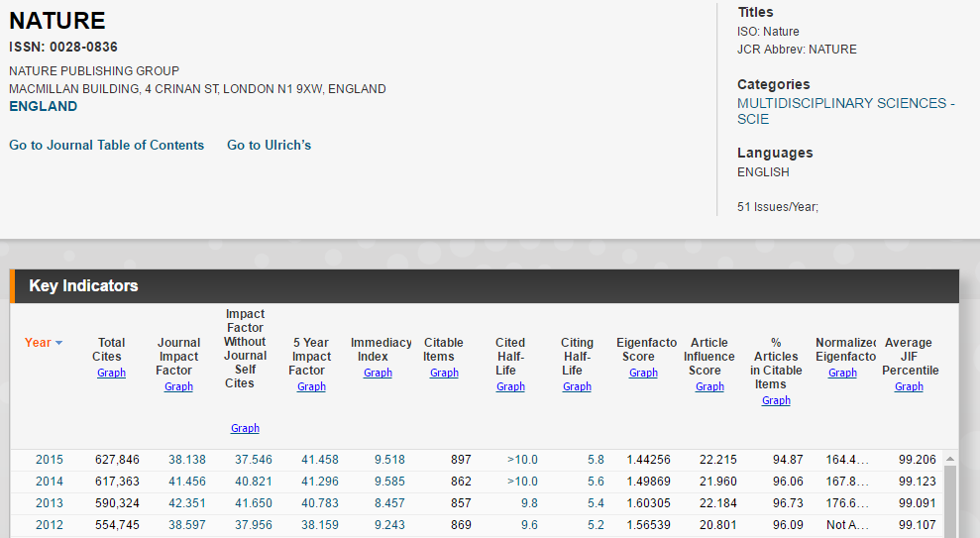The height and width of the screenshot is (538, 980).
Task: Click 2013 immediacy index 8.457
Action: click(390, 503)
